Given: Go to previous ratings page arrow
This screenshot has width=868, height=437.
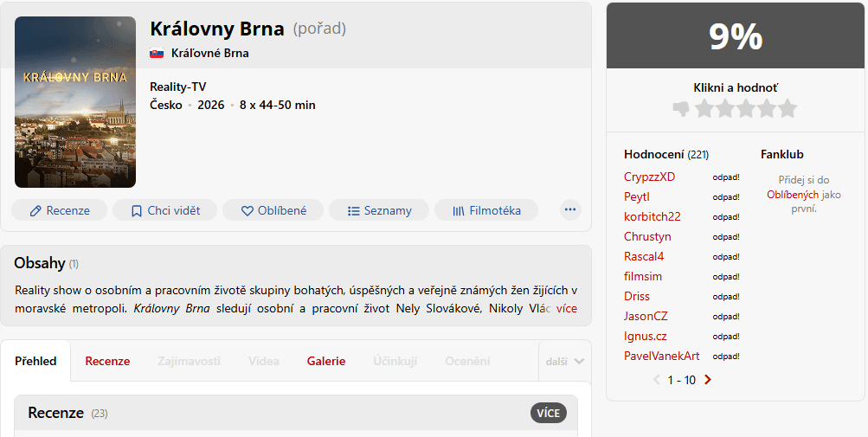Looking at the screenshot, I should pos(656,380).
